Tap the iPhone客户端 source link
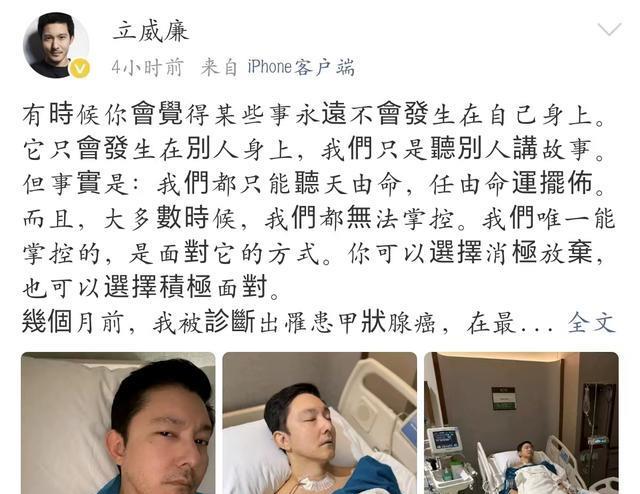Viewport: 640px width, 494px height. [x=301, y=67]
